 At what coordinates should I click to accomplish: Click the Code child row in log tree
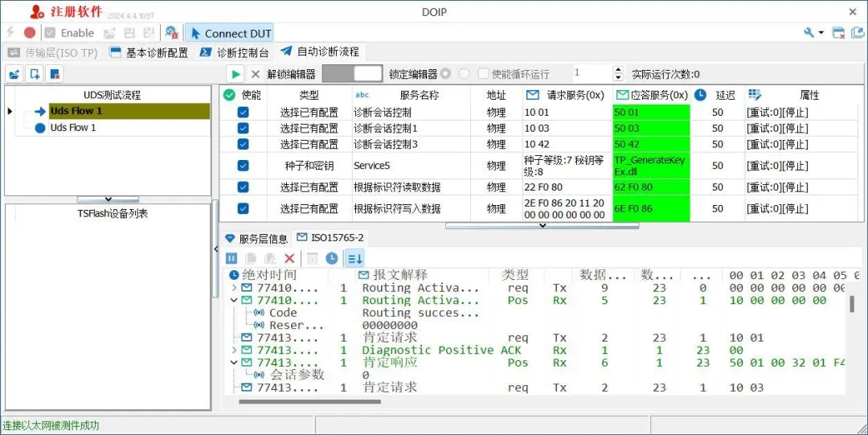tap(282, 313)
